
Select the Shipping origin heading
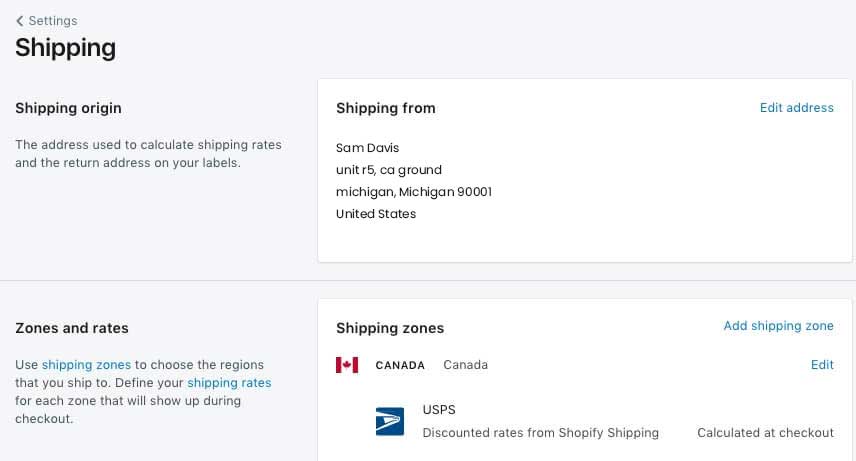(68, 108)
